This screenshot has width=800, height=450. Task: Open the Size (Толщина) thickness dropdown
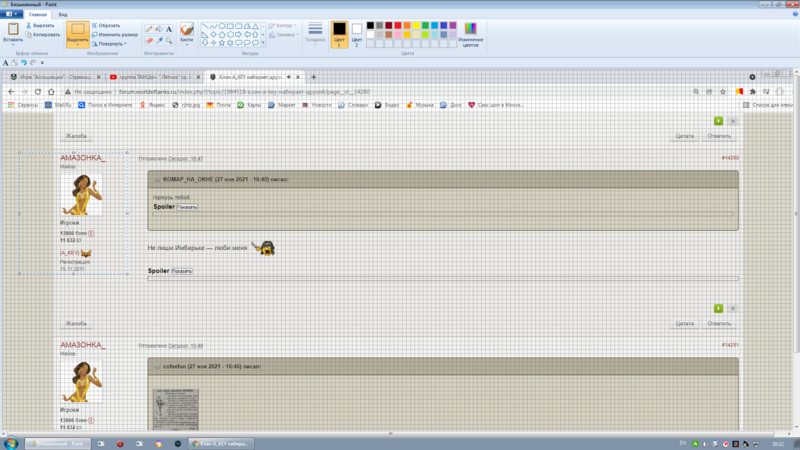click(x=315, y=35)
